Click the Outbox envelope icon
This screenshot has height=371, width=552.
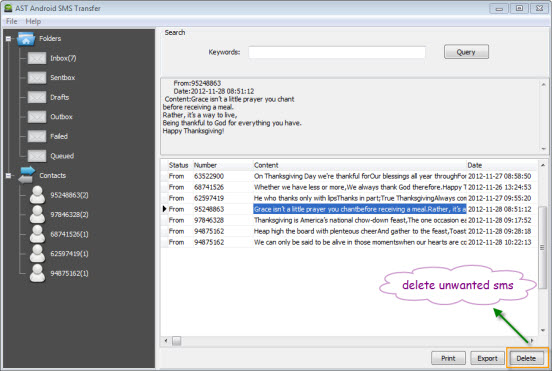pos(37,117)
